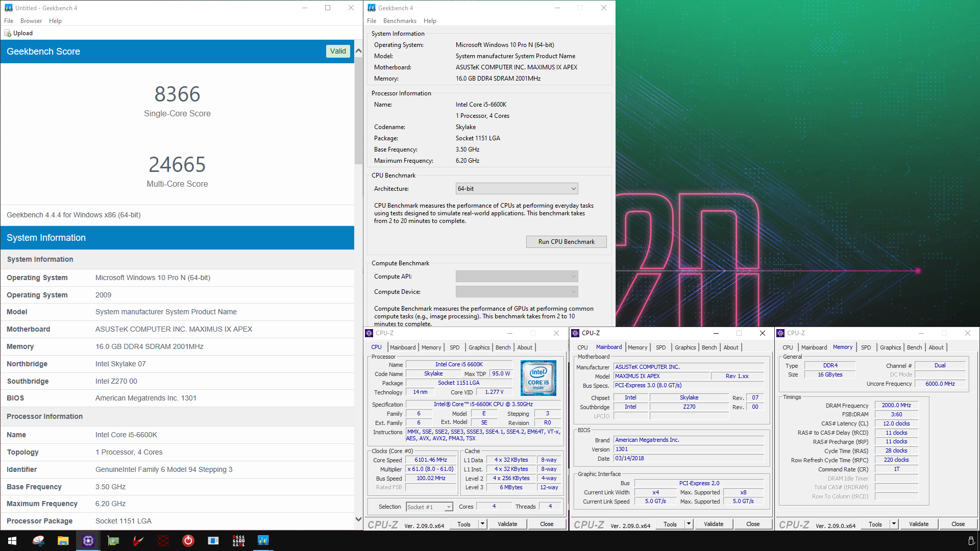Click the Uncore Frequency 6000.0 MHz value
This screenshot has width=980, height=551.
click(x=940, y=384)
